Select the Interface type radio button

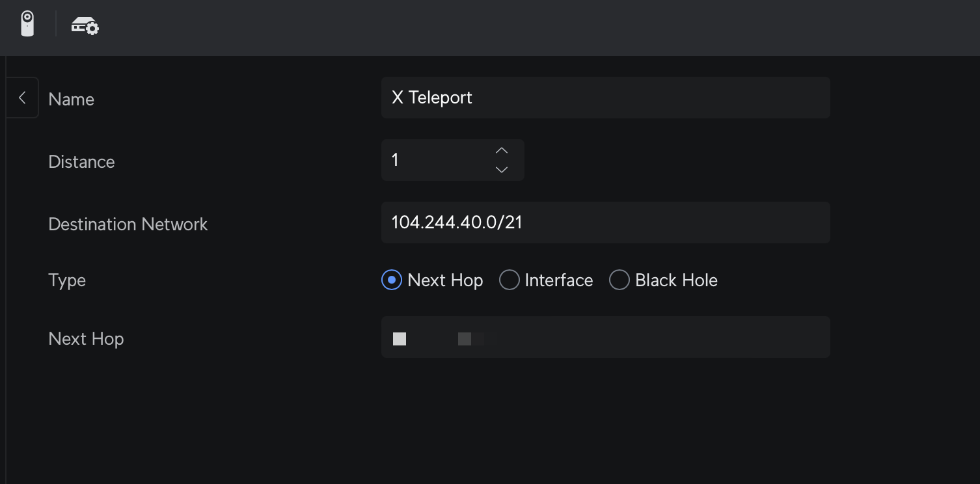509,280
